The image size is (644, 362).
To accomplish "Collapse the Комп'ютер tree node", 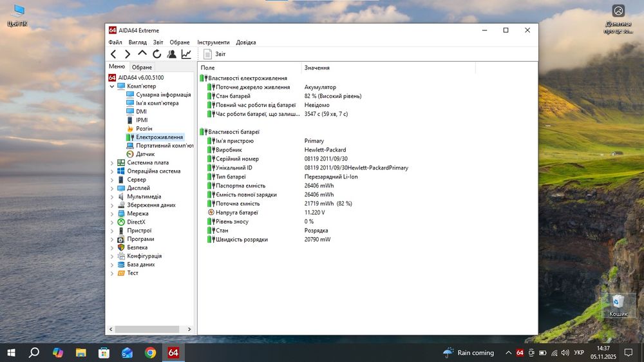I will 111,86.
